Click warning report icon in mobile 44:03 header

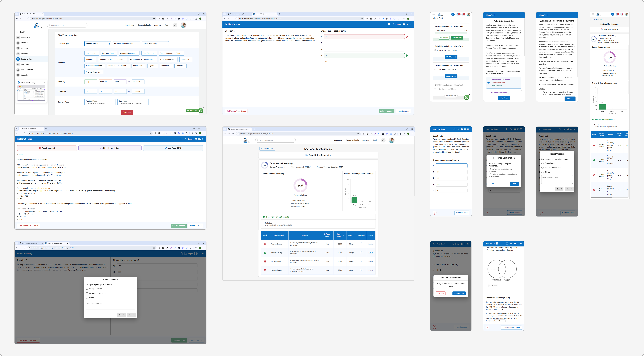point(458,129)
